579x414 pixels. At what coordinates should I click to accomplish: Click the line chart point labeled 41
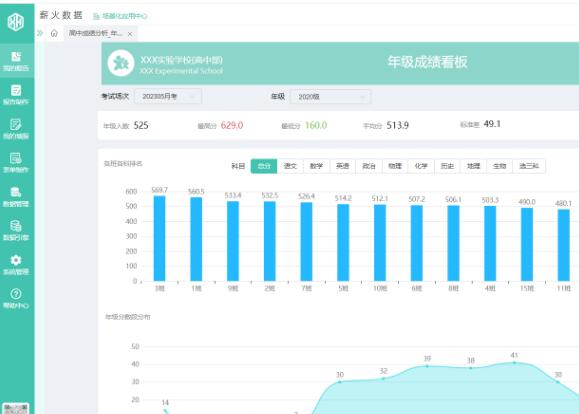tap(514, 363)
